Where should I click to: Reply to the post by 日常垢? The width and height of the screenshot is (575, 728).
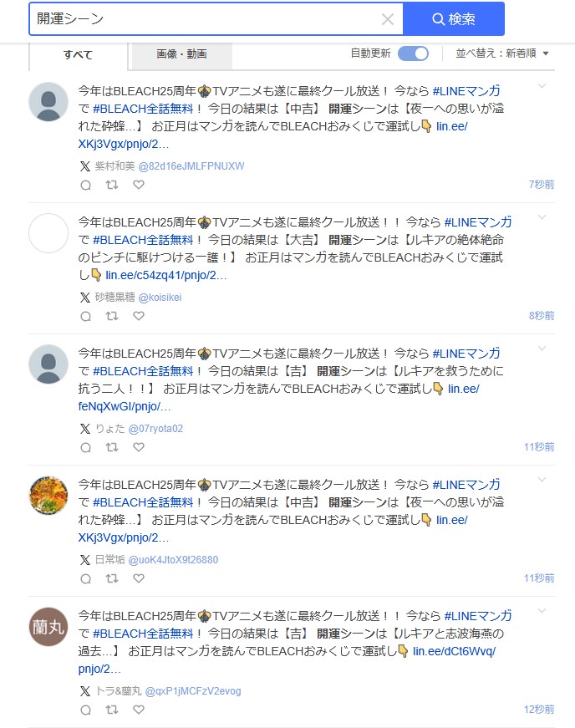(85, 578)
